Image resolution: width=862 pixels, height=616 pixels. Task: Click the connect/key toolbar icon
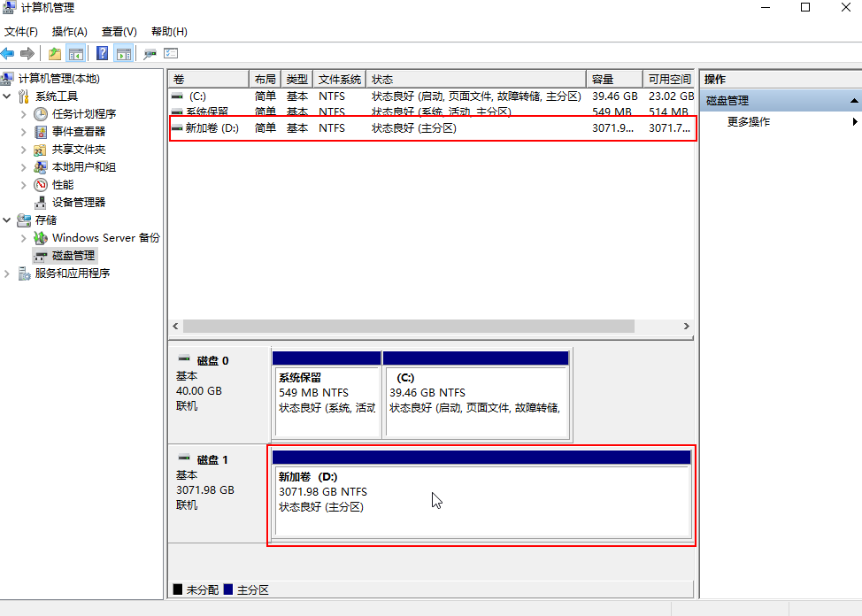tap(150, 53)
